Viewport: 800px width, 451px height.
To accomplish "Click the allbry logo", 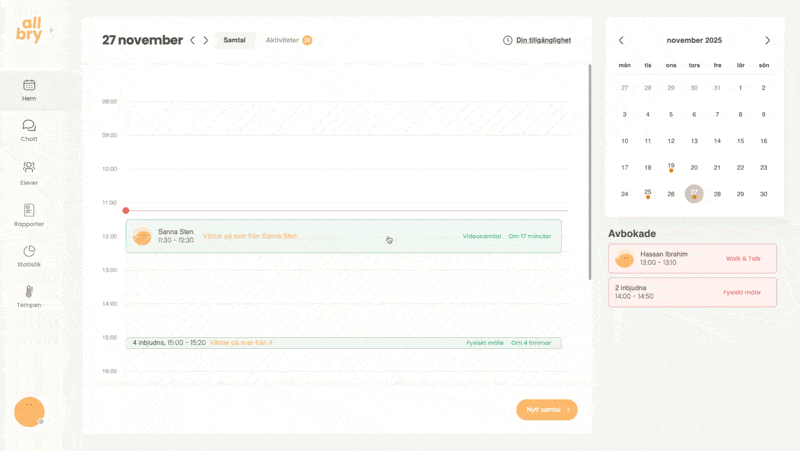I will [29, 31].
